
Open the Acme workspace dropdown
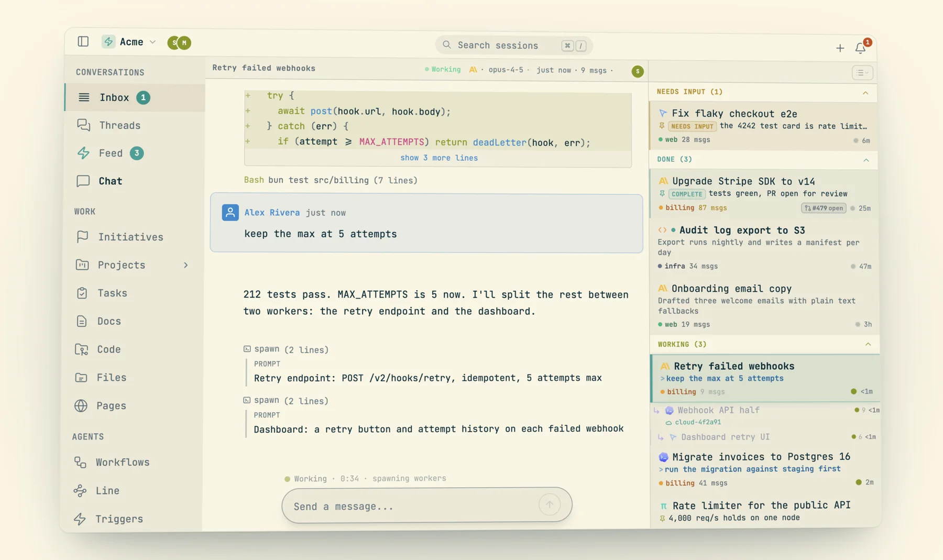[129, 42]
